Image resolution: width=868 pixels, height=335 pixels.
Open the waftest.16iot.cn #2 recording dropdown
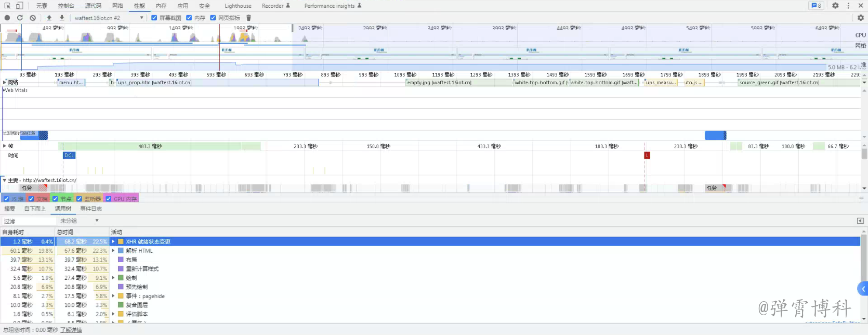109,18
